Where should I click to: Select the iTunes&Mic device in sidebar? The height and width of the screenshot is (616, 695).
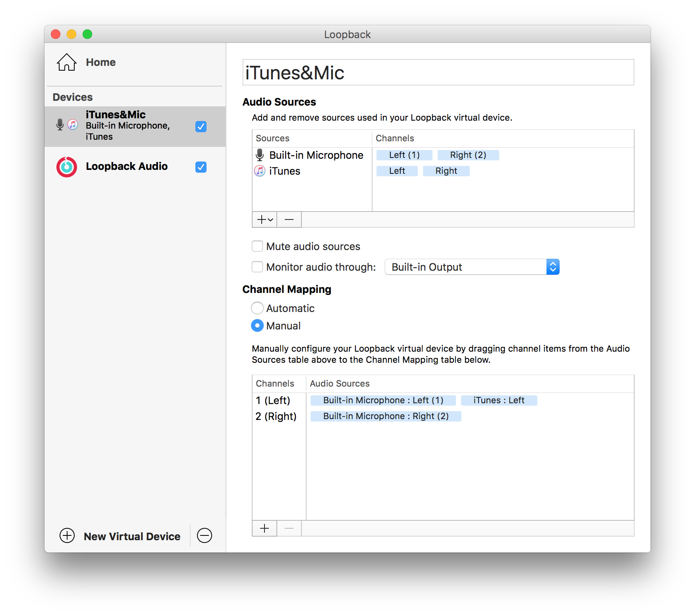click(127, 126)
